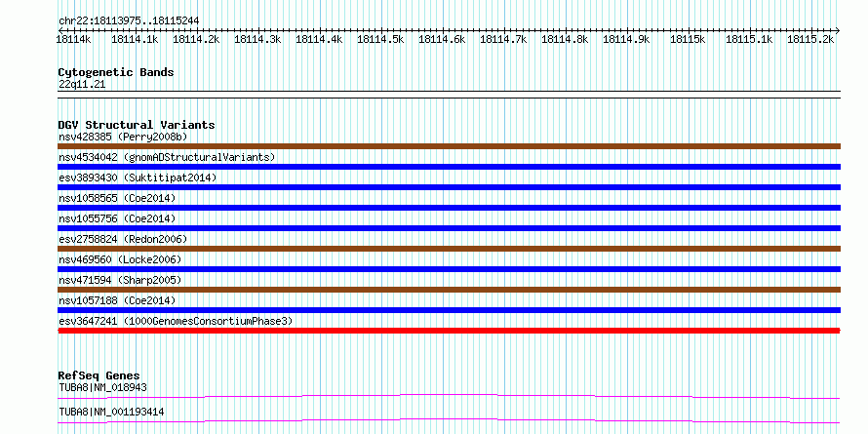
Task: Click the brown bar under nsv428385
Action: point(449,146)
